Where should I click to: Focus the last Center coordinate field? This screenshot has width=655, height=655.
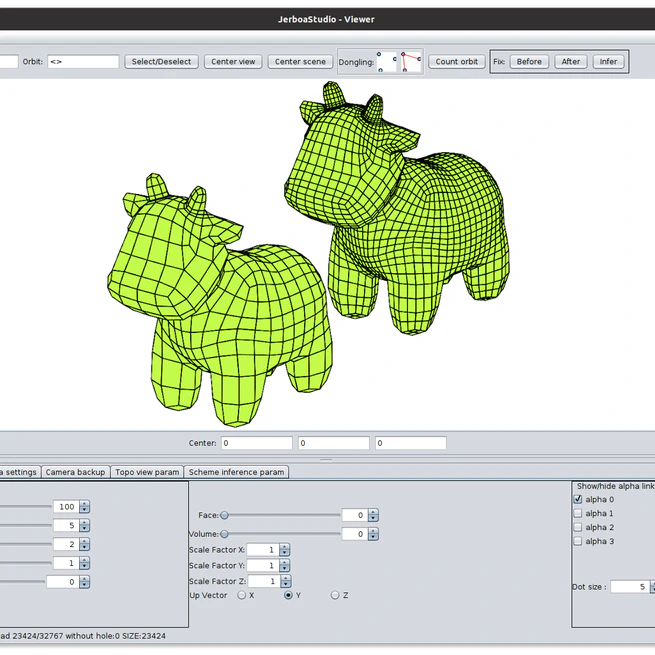[x=411, y=443]
